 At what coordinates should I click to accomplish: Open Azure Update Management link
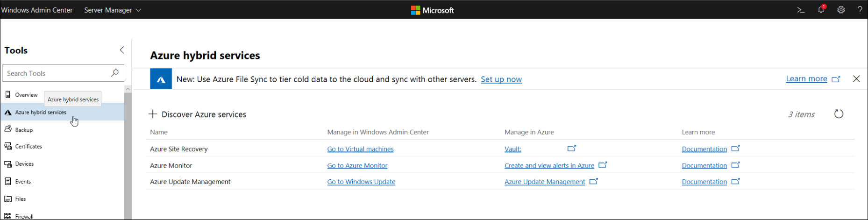545,182
